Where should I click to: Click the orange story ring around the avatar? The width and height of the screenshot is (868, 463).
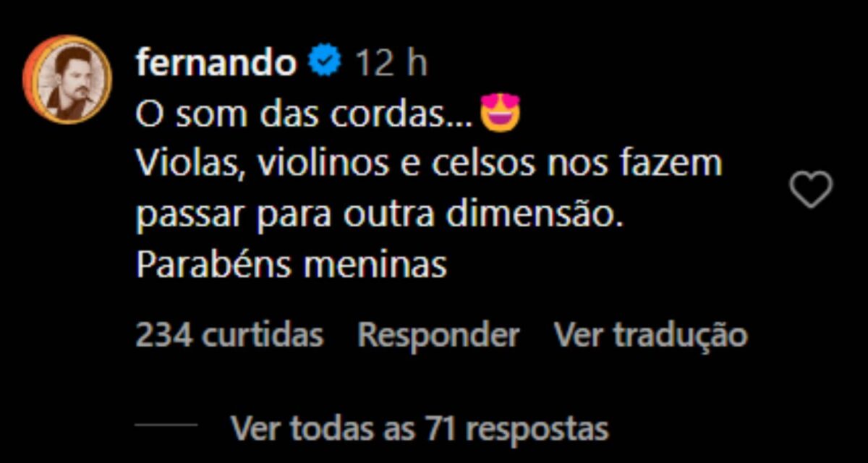pos(67,80)
